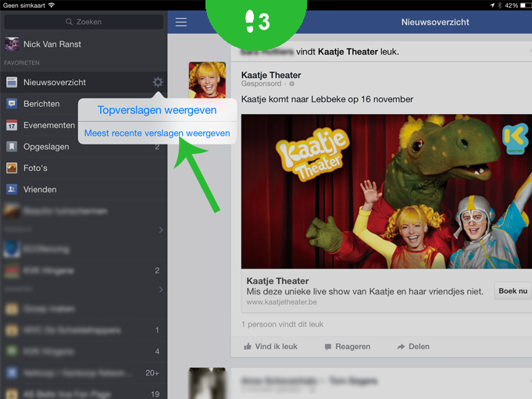Screen dimensions: 532x399
Task: Click the Wi-Fi status icon
Action: click(52, 5)
